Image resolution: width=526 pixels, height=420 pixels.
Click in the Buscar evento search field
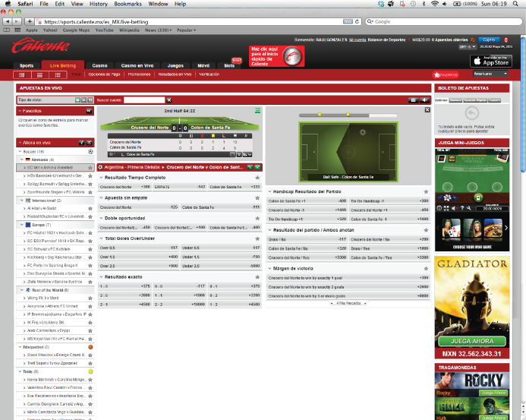[144, 100]
